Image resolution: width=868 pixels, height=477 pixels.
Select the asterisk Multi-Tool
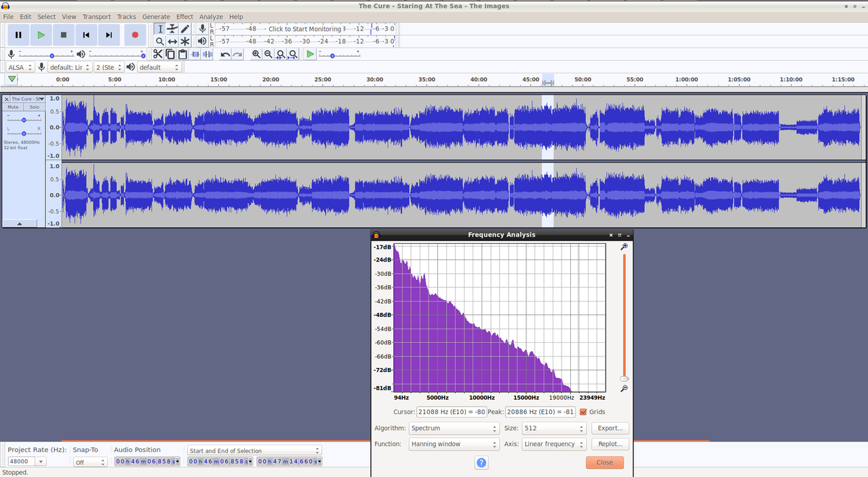184,41
